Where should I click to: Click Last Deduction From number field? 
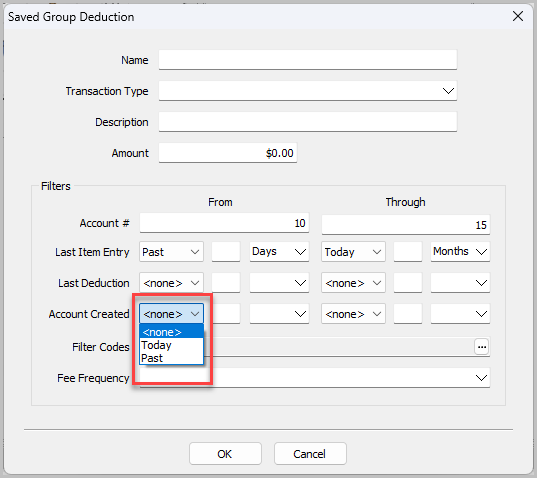(x=226, y=283)
